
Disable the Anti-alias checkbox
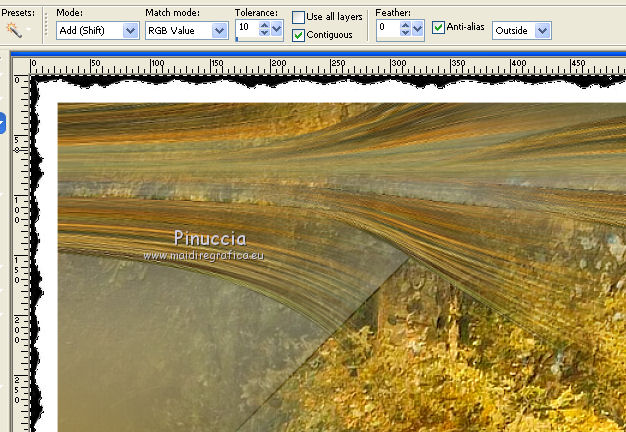[x=438, y=27]
